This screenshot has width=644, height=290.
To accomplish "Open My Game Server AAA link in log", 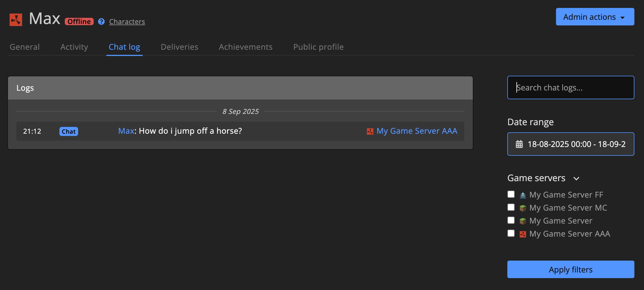I will point(417,131).
